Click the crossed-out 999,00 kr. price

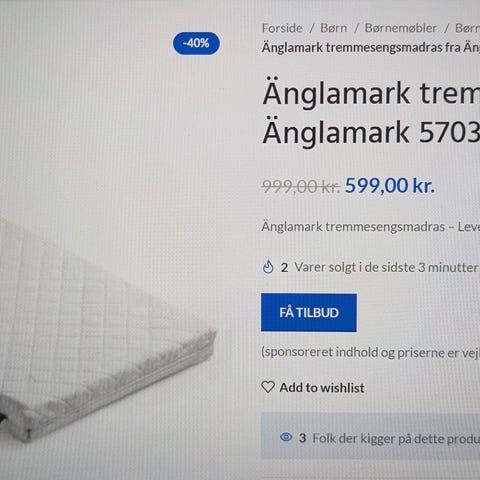click(301, 186)
